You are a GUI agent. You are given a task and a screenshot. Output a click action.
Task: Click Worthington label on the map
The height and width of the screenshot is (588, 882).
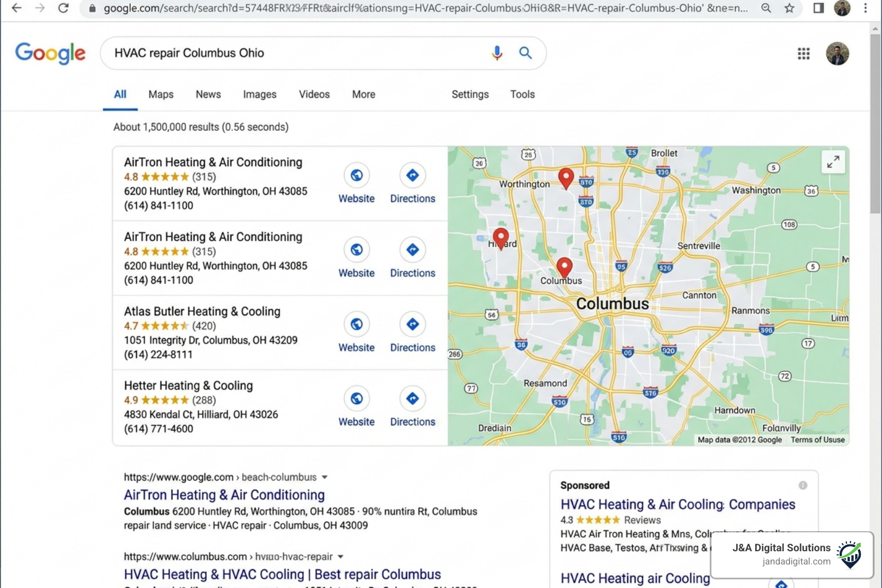(524, 184)
